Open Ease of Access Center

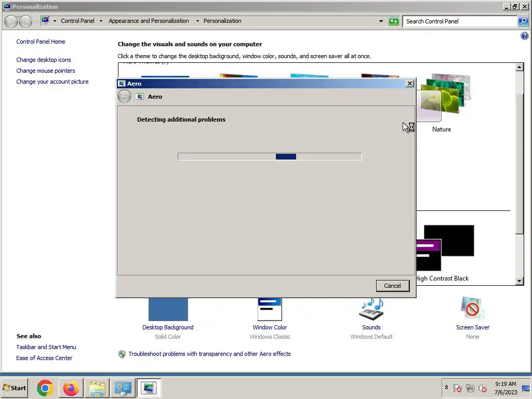tap(44, 358)
